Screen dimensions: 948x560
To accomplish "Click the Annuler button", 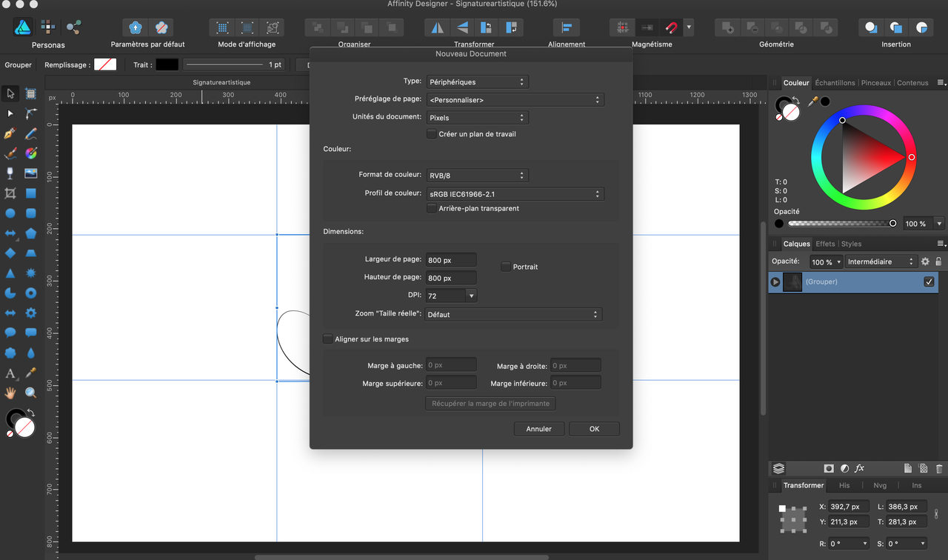I will tap(539, 429).
